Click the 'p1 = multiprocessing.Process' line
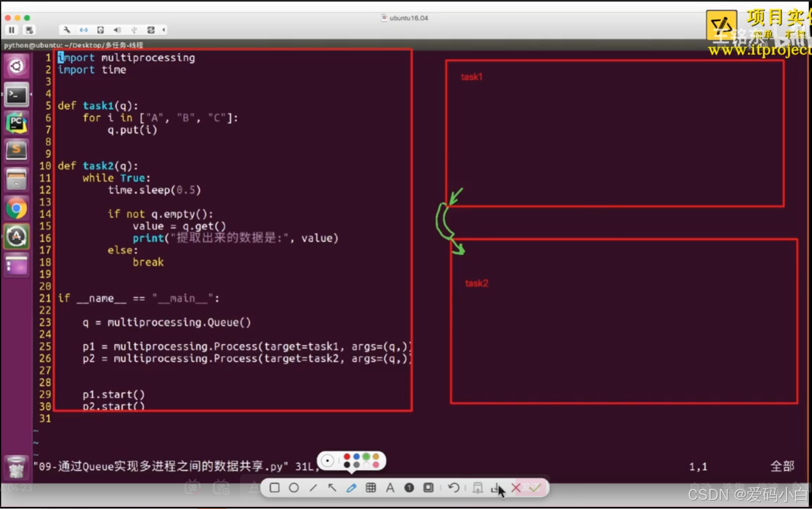This screenshot has width=812, height=509. pos(246,346)
